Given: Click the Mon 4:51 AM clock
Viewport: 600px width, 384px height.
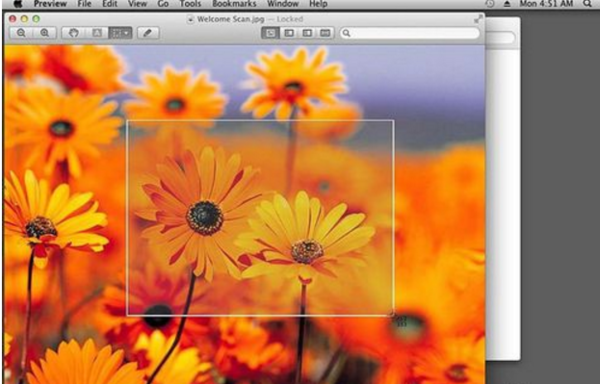Looking at the screenshot, I should click(546, 4).
